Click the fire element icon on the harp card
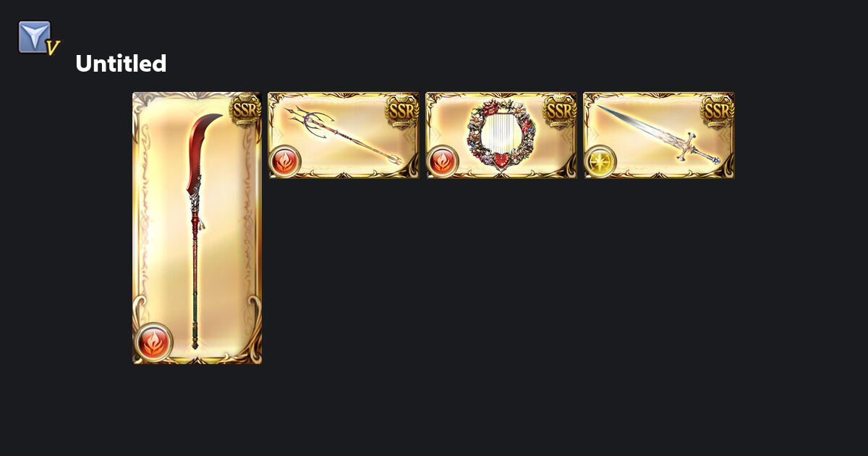This screenshot has width=868, height=456. click(442, 161)
